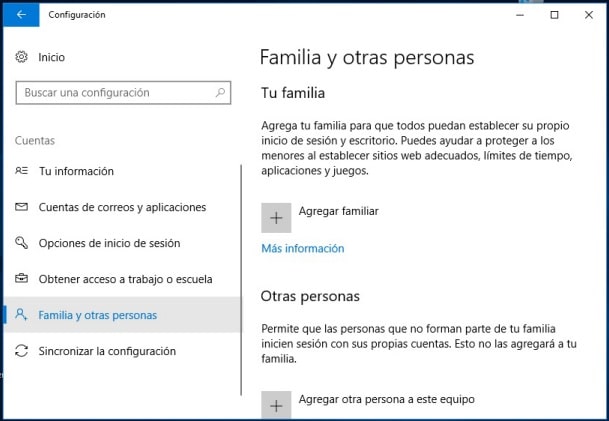Maximize the Configuración window
The width and height of the screenshot is (609, 421).
(x=555, y=15)
